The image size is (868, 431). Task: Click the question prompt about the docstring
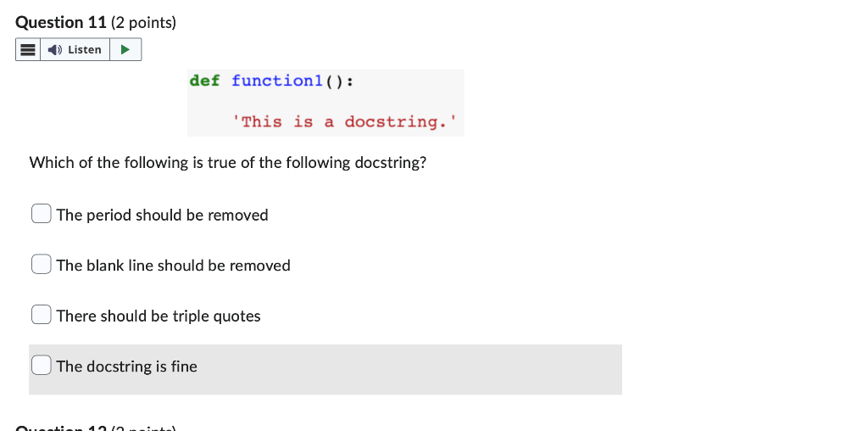pyautogui.click(x=228, y=163)
